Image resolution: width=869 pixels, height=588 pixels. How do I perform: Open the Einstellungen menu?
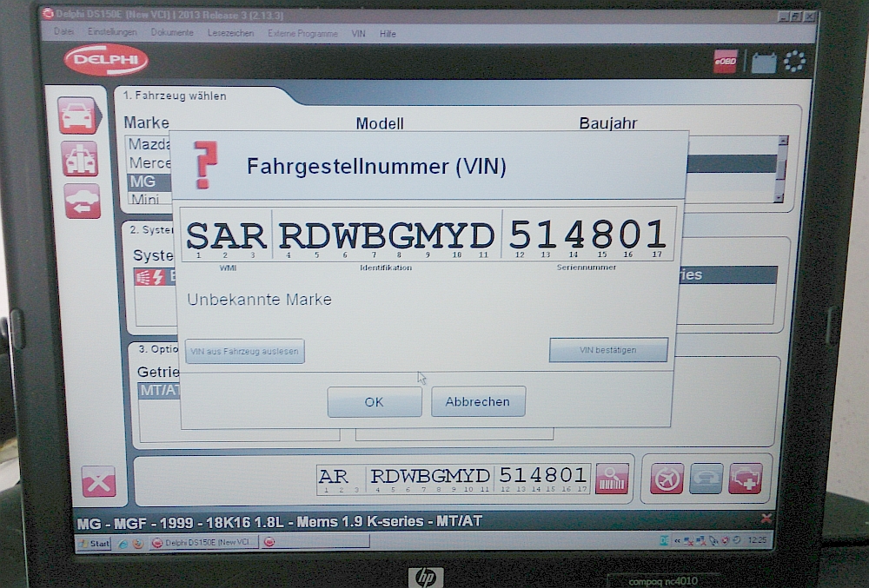(x=112, y=33)
